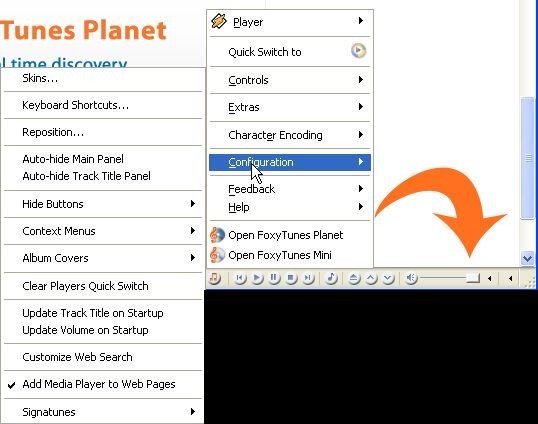Click the FoxyTunes main menu icon
The width and height of the screenshot is (538, 424).
click(215, 278)
